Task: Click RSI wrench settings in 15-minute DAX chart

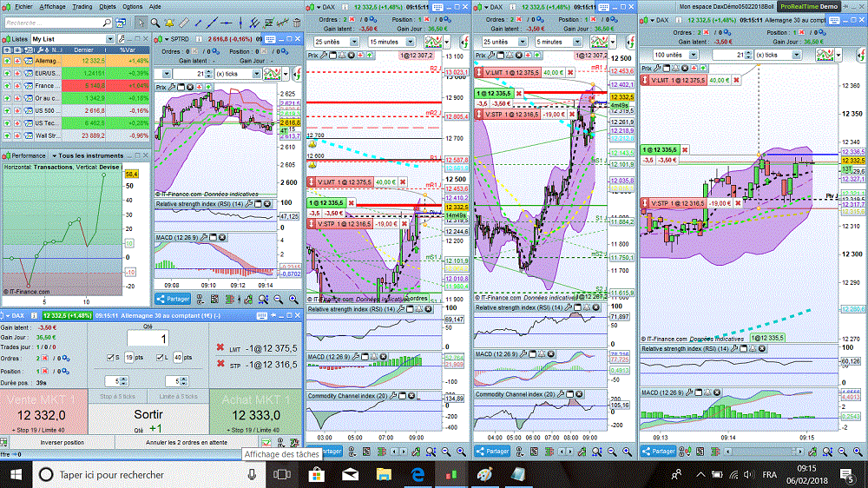Action: (401, 309)
